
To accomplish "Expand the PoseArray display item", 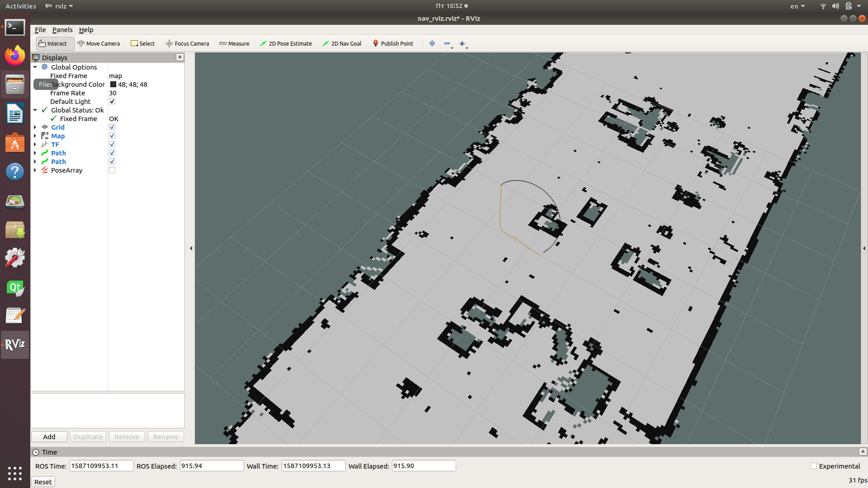I will pyautogui.click(x=35, y=170).
